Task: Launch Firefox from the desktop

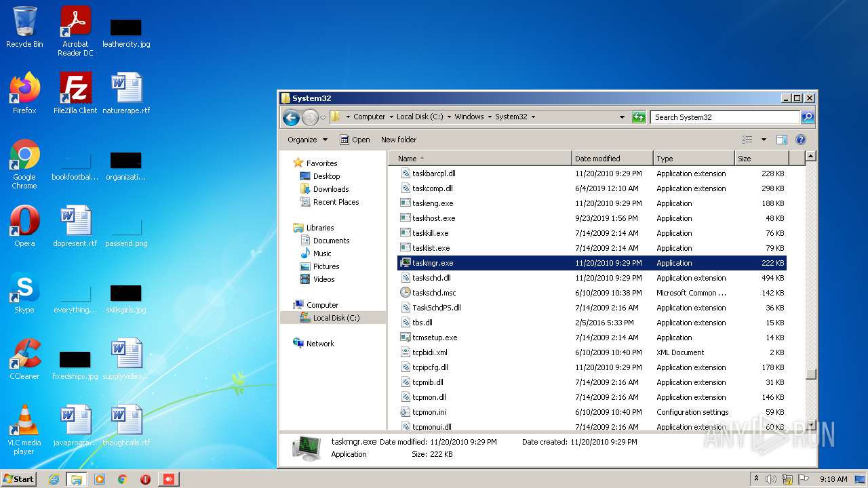Action: 24,94
